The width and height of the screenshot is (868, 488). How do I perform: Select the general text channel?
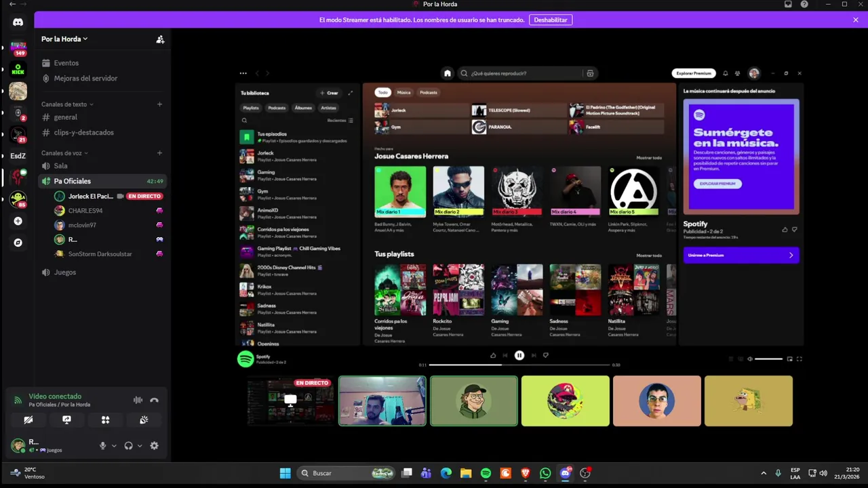pos(102,117)
